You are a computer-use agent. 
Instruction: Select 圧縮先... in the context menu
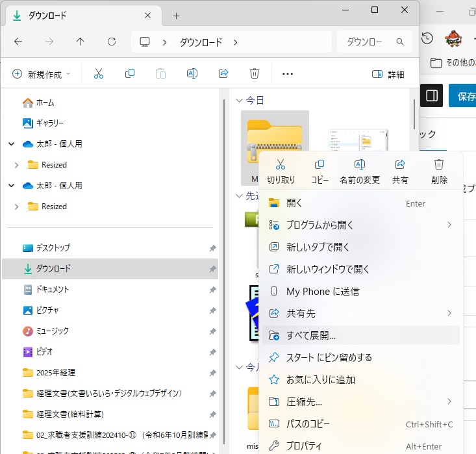360,402
